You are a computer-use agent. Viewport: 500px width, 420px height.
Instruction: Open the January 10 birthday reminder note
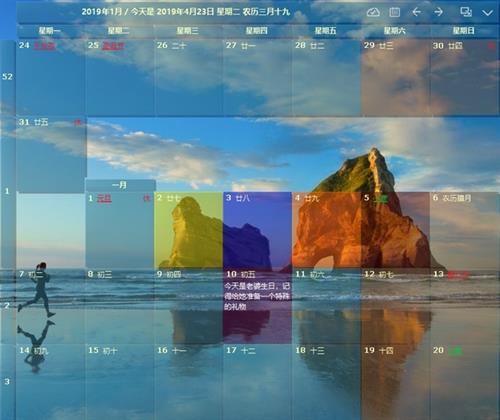257,296
